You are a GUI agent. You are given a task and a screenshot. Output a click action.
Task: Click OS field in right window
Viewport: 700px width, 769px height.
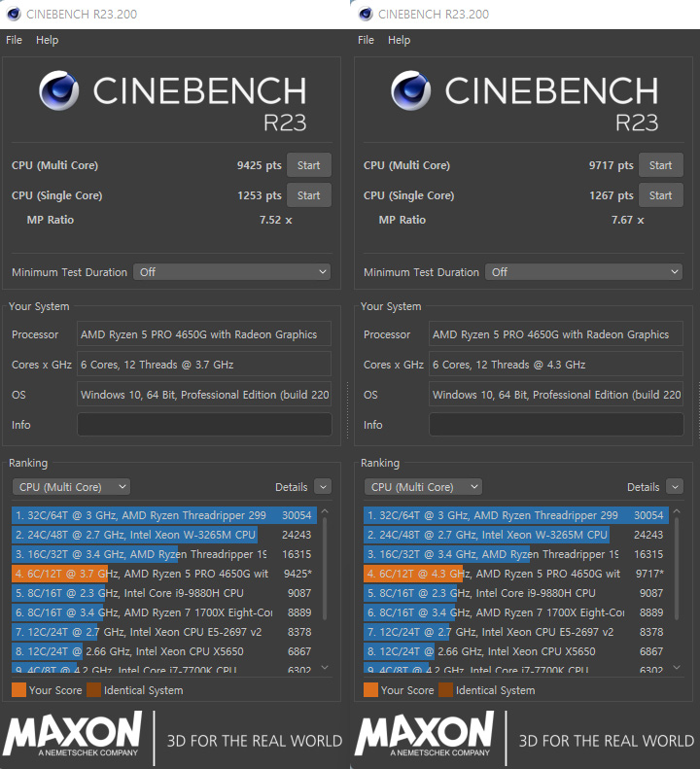click(556, 395)
